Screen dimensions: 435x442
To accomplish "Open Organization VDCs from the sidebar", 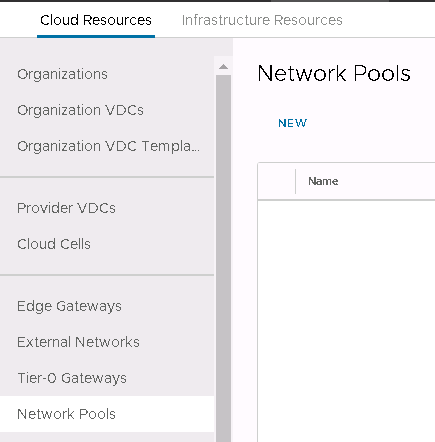I will tap(80, 110).
